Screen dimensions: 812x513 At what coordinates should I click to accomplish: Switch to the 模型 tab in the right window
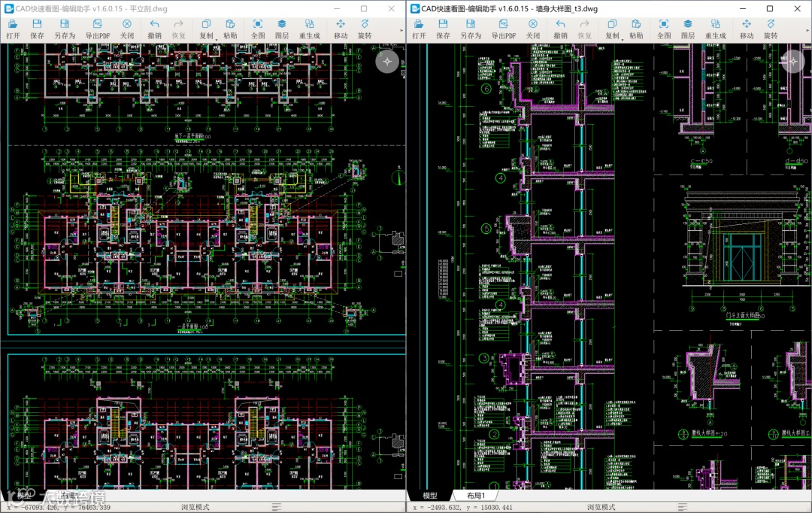430,496
